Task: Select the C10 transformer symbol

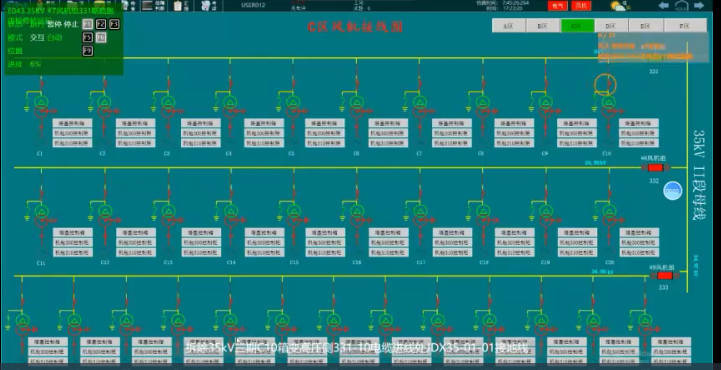Action: 608,106
